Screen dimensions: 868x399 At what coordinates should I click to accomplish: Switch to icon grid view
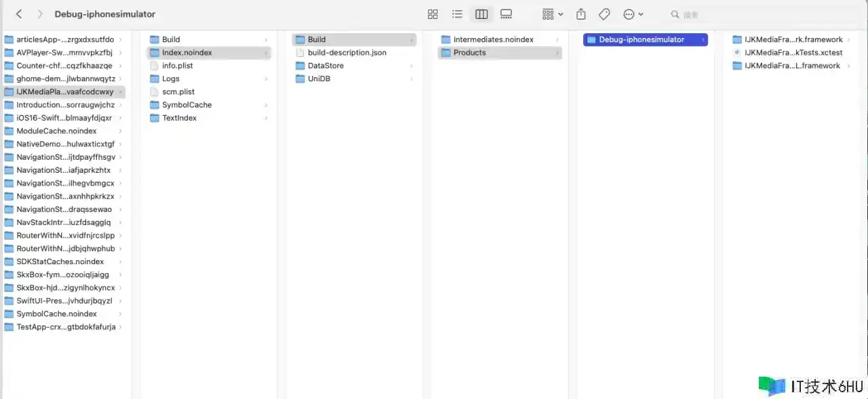(x=433, y=14)
